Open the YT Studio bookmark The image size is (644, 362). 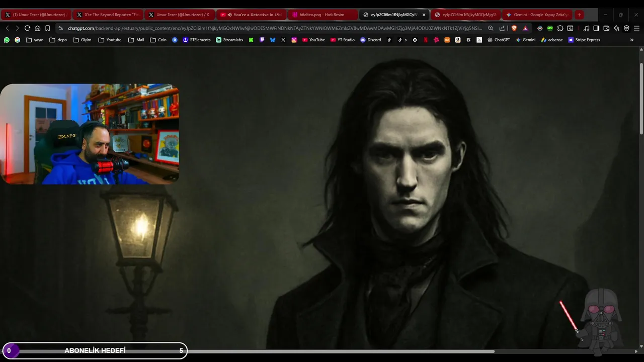[x=343, y=40]
